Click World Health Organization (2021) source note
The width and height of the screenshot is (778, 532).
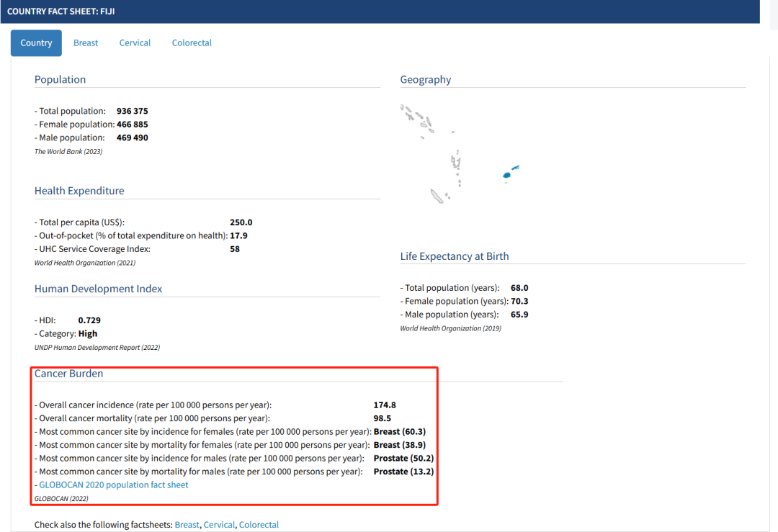pyautogui.click(x=85, y=263)
